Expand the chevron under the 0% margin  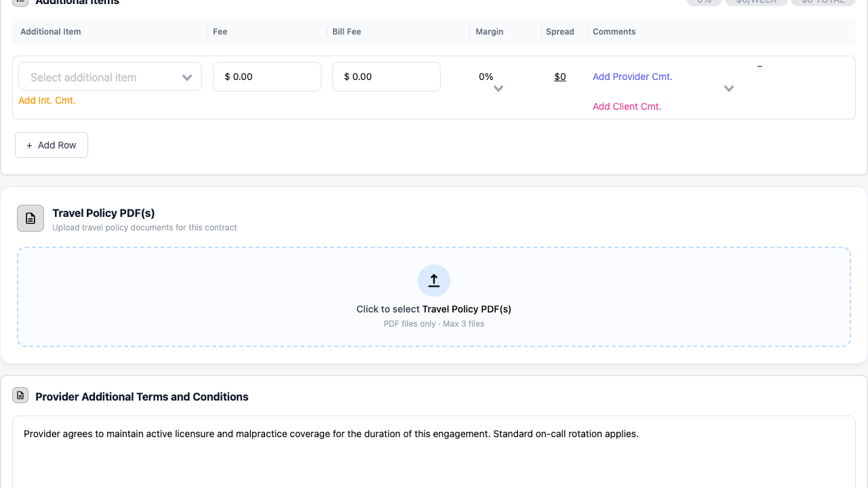point(498,89)
